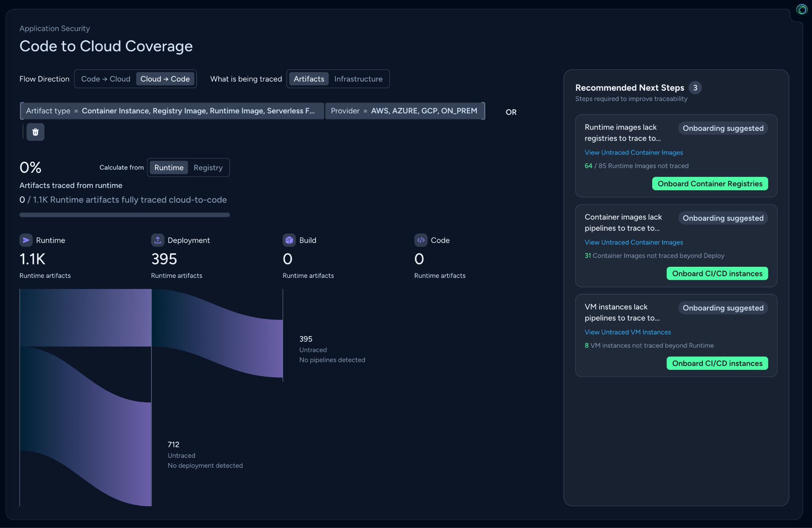Click 'VM instances lack pipelines to trace to...' title

(x=622, y=312)
